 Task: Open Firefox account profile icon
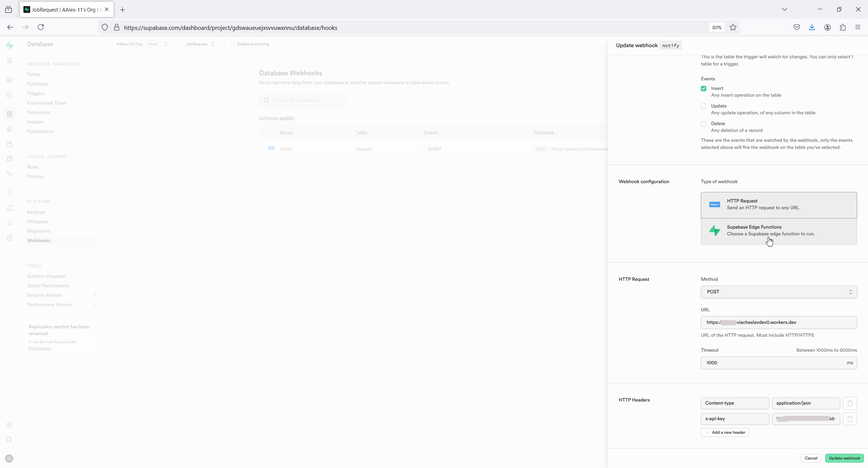(827, 27)
